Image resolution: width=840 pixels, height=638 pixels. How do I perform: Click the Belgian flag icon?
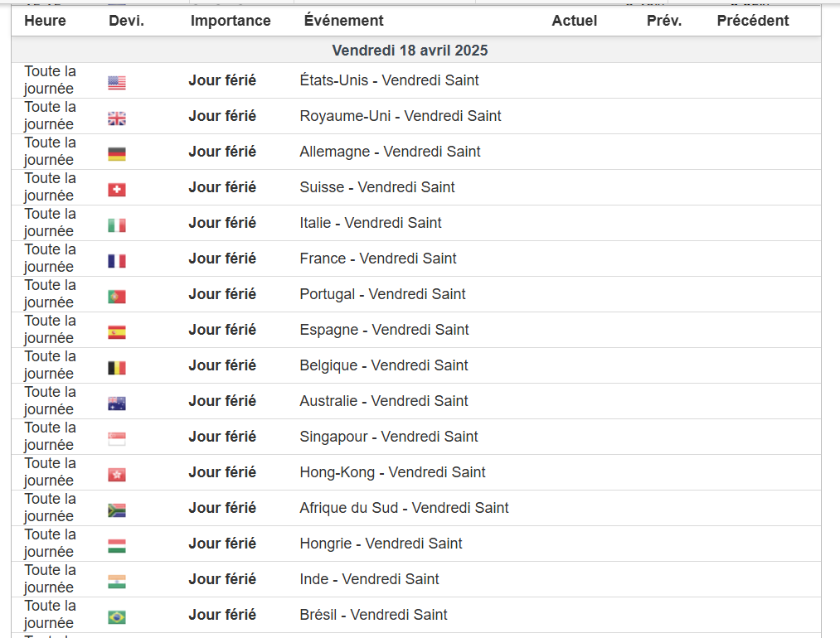pos(117,368)
